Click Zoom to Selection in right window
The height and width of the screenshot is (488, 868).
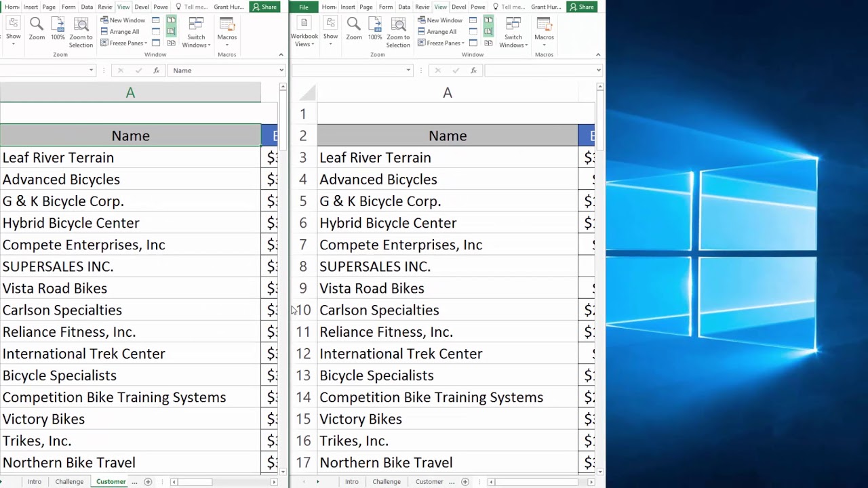click(398, 32)
